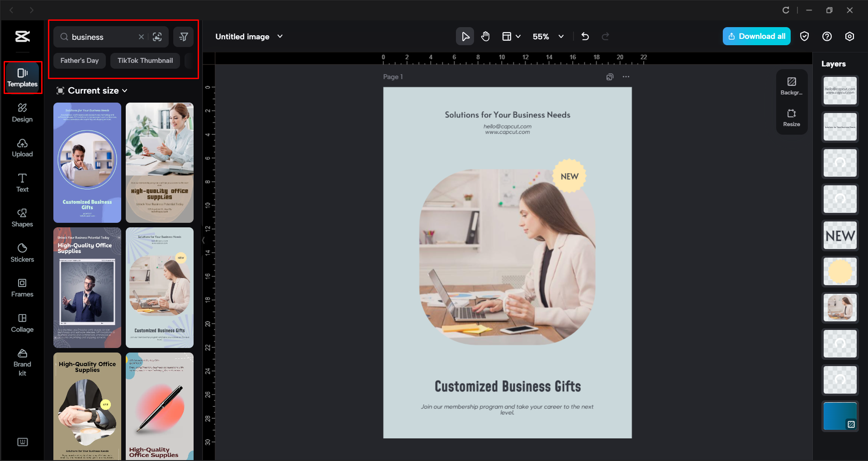This screenshot has width=868, height=461.
Task: Select the Hand tool in toolbar
Action: 485,36
